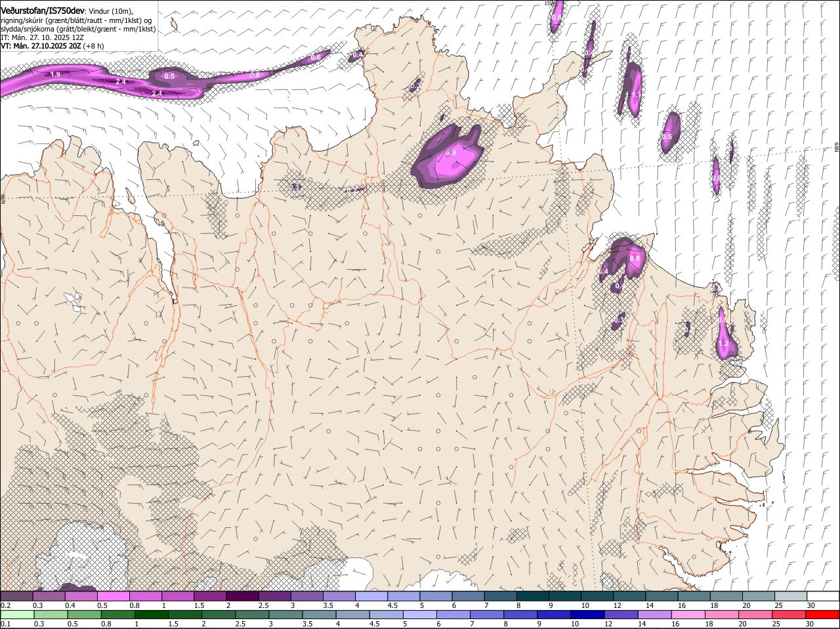
Task: Pick the dark navy 10–12 swatch in rain scale
Action: (x=587, y=615)
